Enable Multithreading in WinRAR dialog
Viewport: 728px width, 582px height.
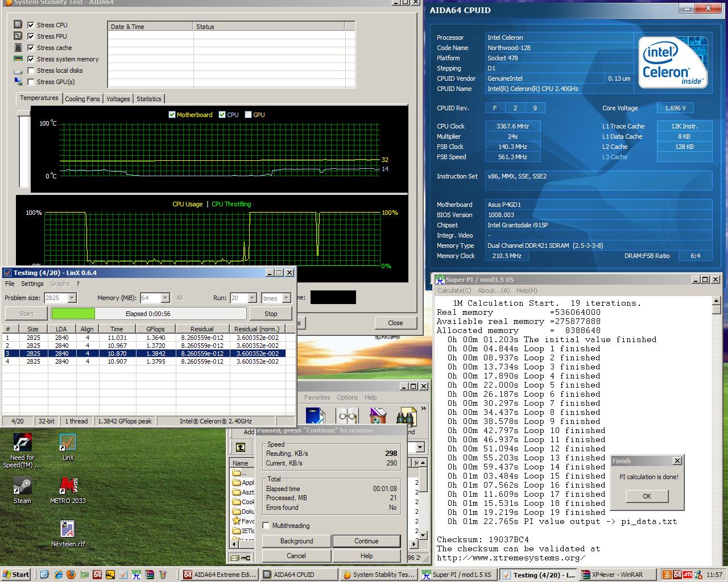tap(266, 526)
